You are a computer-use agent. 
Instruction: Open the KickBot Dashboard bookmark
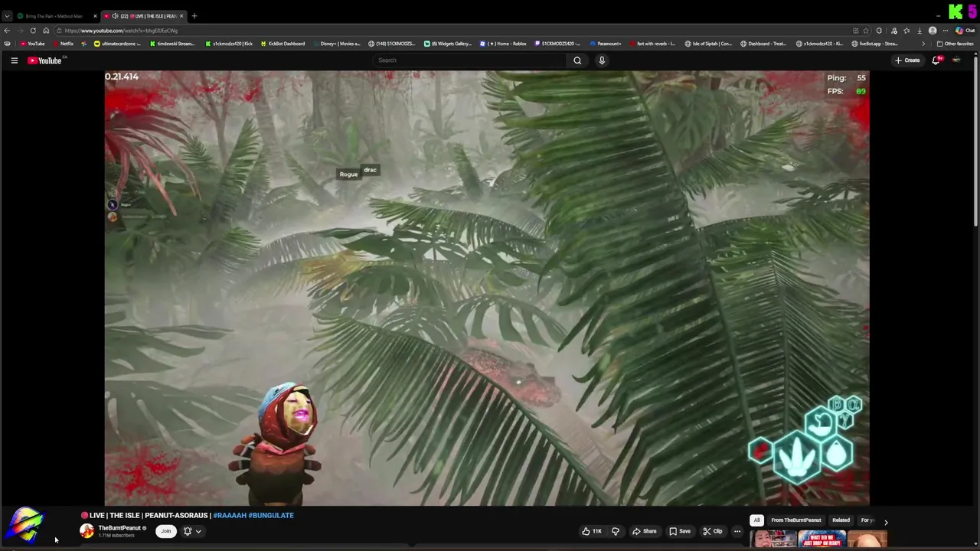pyautogui.click(x=283, y=44)
